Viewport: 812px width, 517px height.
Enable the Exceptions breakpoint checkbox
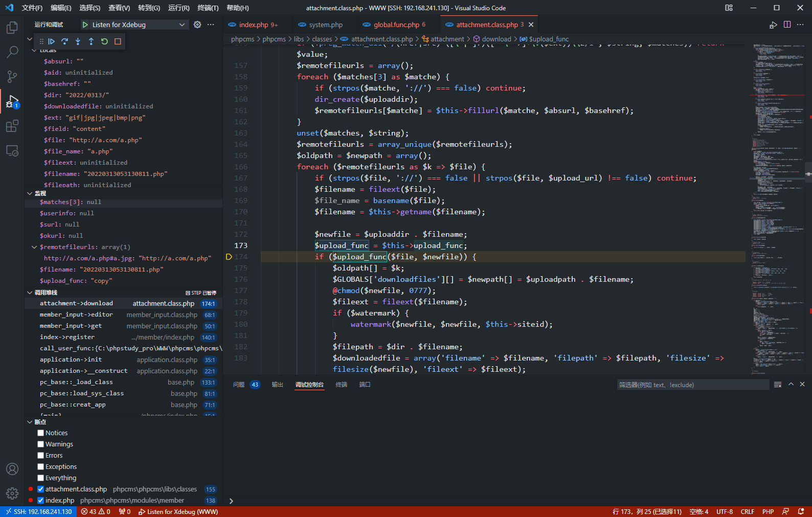41,467
